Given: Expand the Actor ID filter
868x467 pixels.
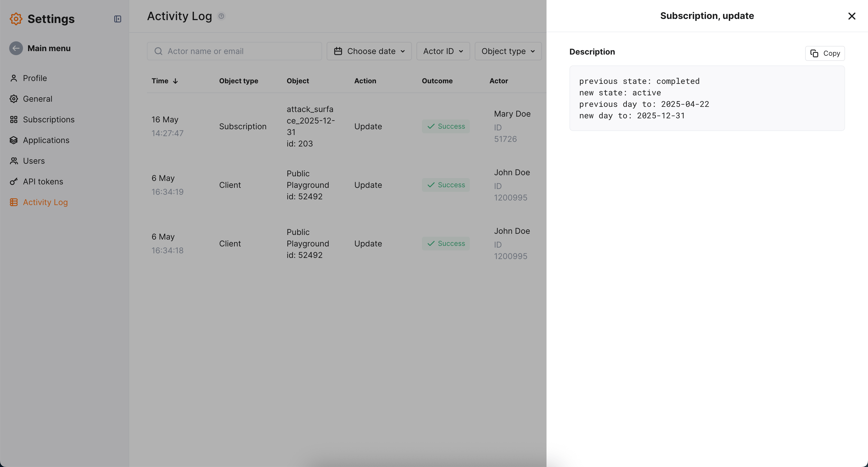Looking at the screenshot, I should tap(443, 51).
